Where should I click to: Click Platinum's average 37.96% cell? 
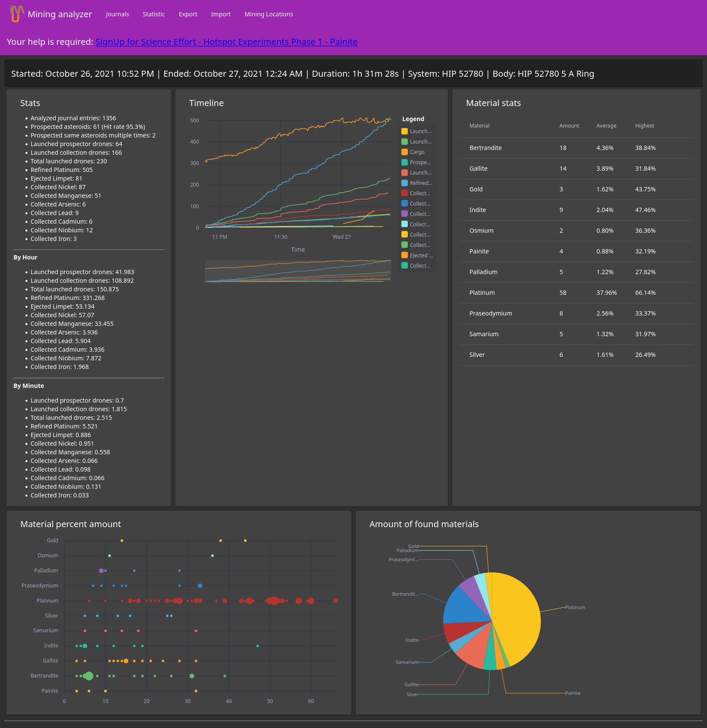607,293
